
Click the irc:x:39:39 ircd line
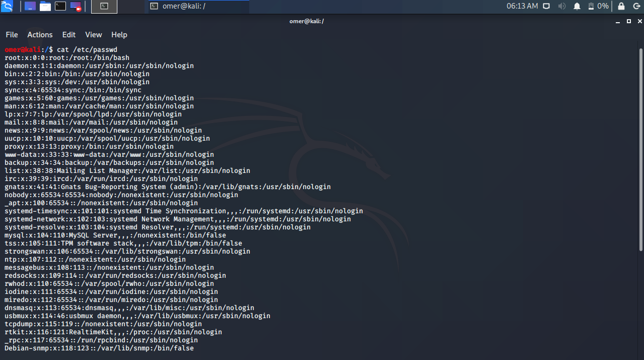tap(101, 178)
